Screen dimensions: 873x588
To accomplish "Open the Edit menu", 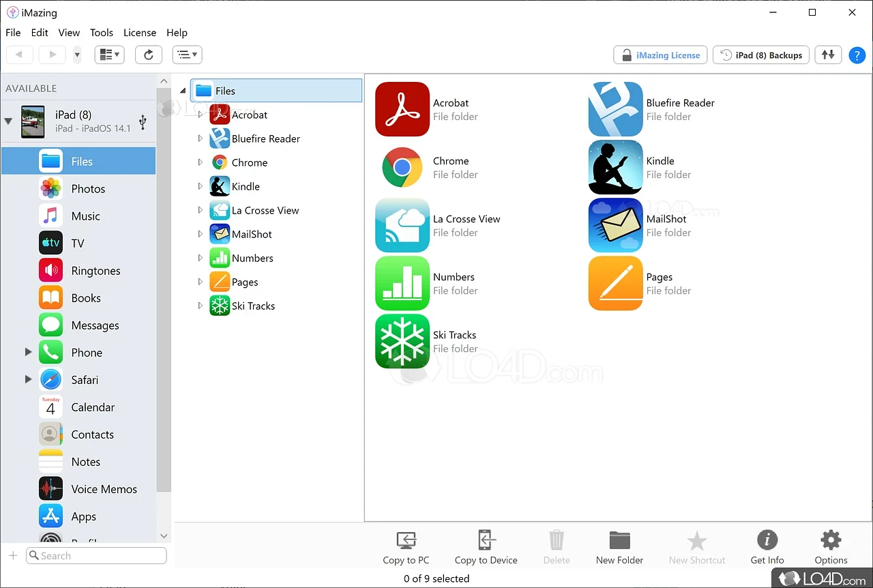I will click(40, 33).
